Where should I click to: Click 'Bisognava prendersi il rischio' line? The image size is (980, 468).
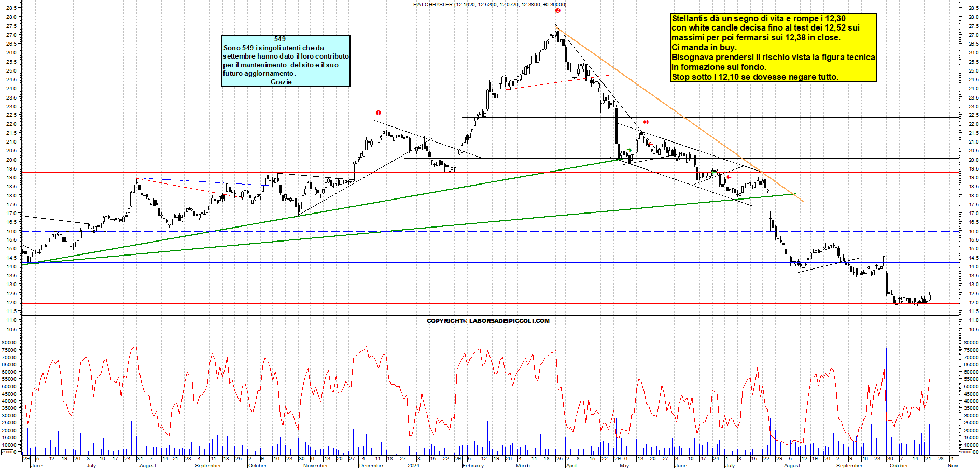pyautogui.click(x=773, y=58)
